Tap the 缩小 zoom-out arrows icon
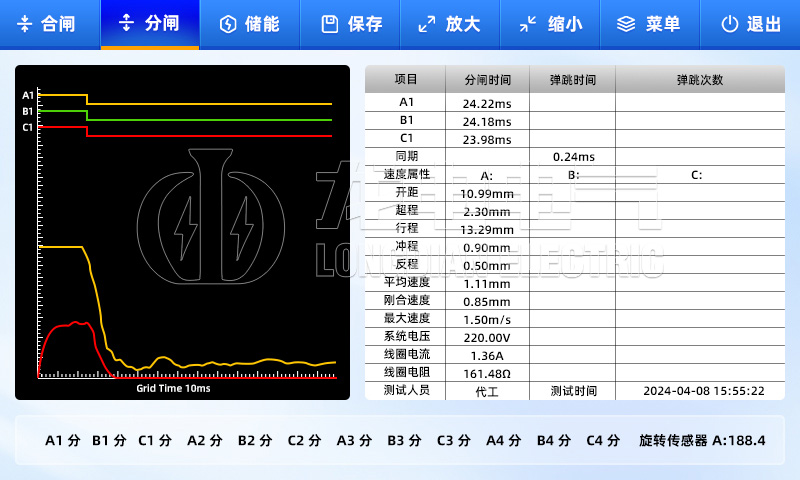Screen dimensions: 800x480 (x=529, y=24)
